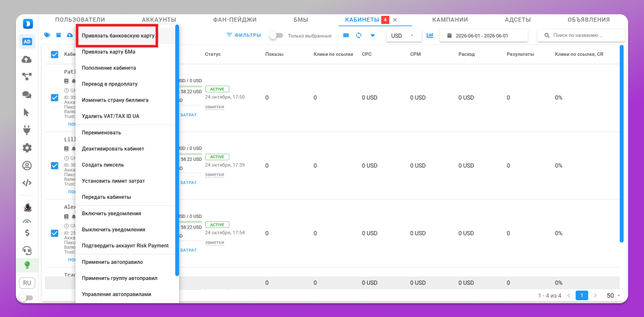Click the refresh sync icon in toolbar
This screenshot has height=317, width=644.
[359, 35]
